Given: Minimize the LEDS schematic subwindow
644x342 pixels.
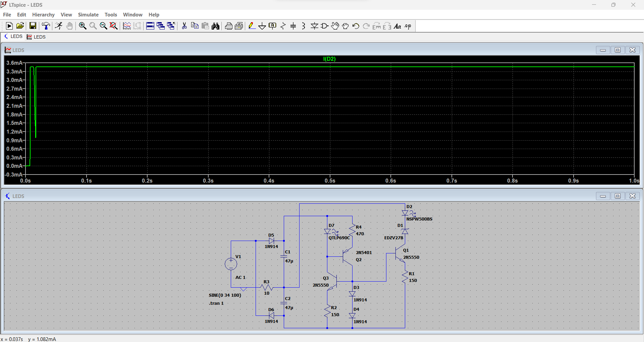Looking at the screenshot, I should 603,196.
